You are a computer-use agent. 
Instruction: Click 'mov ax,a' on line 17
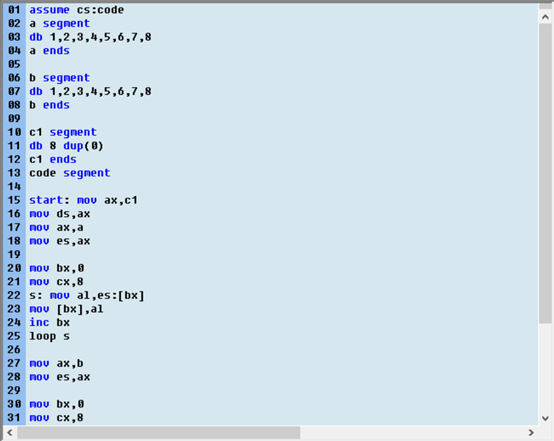pos(57,228)
